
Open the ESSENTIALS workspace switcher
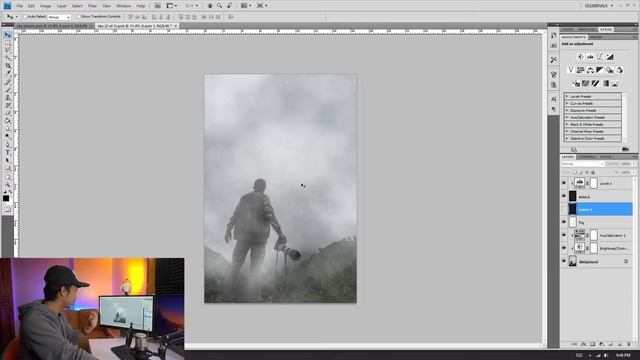click(x=599, y=6)
